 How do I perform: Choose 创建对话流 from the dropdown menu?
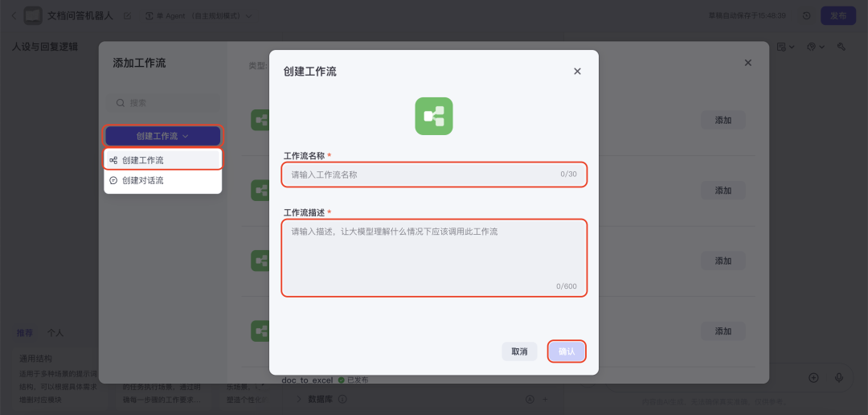[x=162, y=181]
